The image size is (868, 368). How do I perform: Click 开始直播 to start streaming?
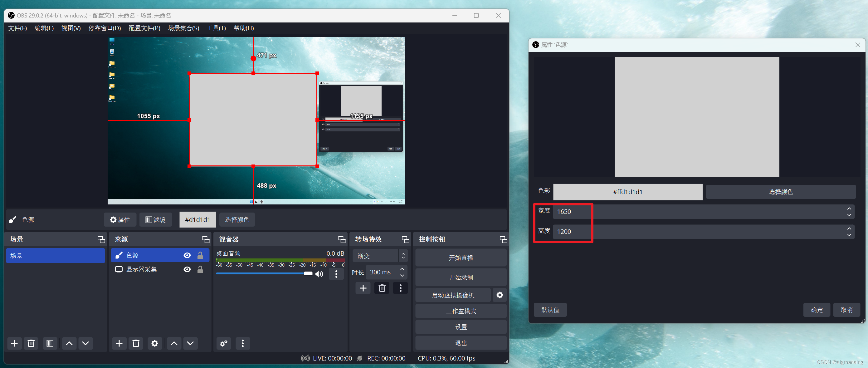coord(461,258)
